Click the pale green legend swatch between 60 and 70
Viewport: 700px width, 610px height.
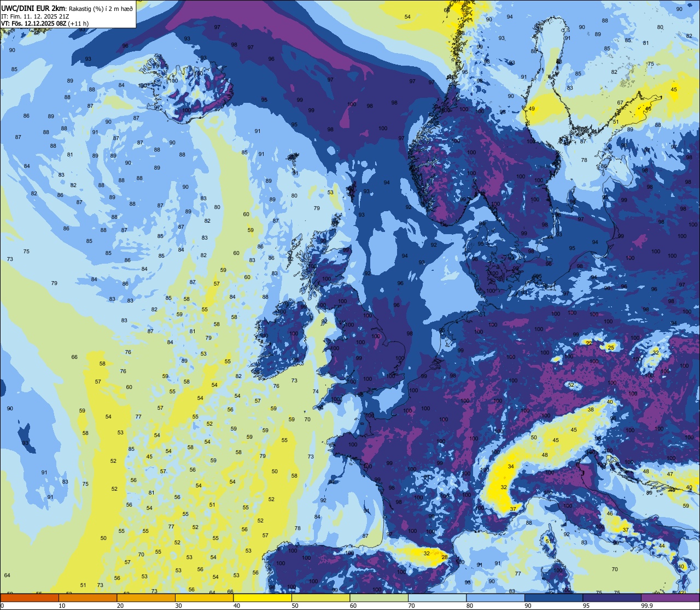(379, 597)
